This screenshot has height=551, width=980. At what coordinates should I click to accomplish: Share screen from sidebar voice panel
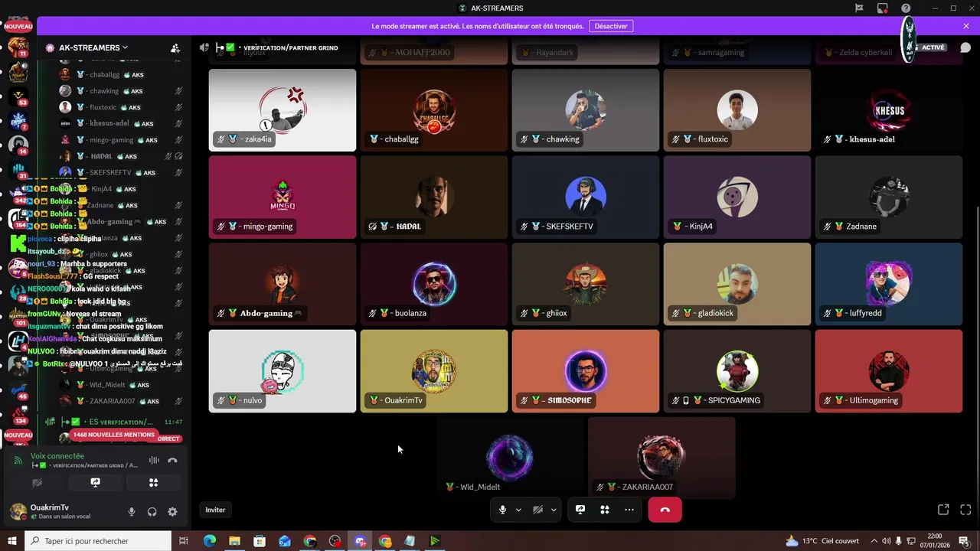(x=95, y=483)
